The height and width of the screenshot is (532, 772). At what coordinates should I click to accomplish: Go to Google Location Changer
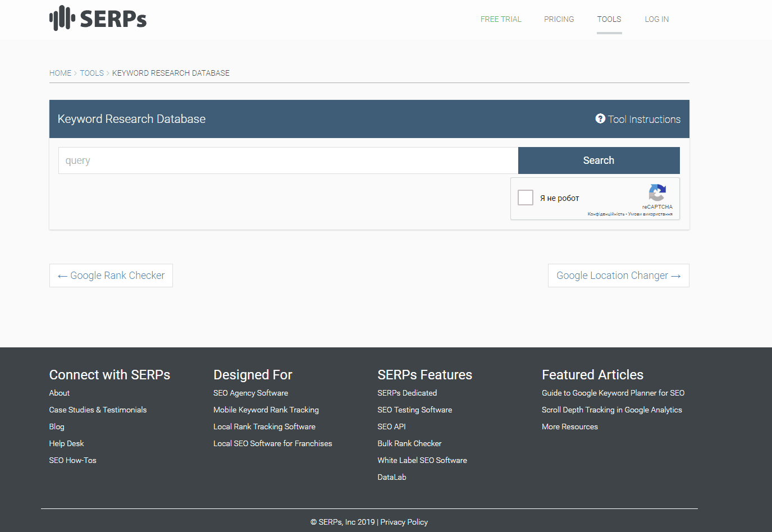(x=619, y=276)
